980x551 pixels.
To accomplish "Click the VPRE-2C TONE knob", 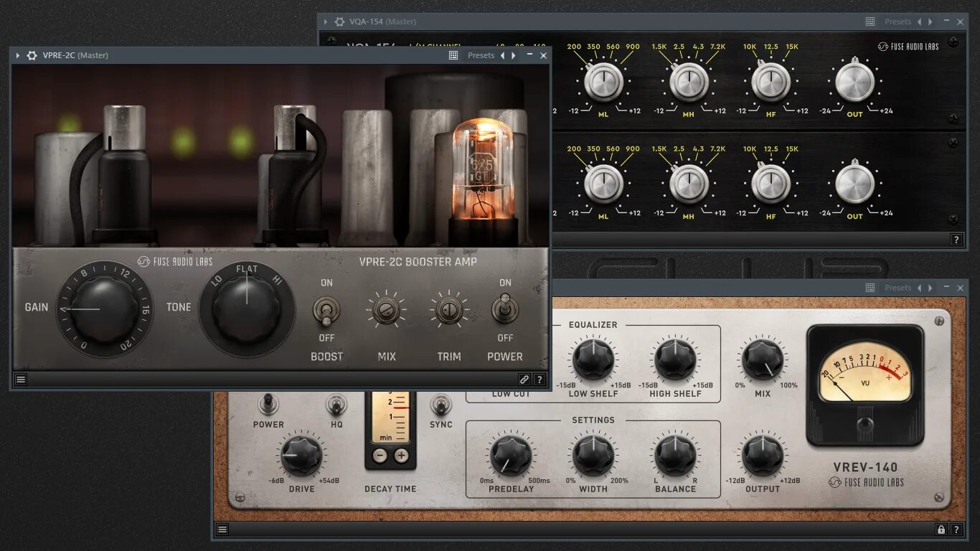I will [x=247, y=309].
